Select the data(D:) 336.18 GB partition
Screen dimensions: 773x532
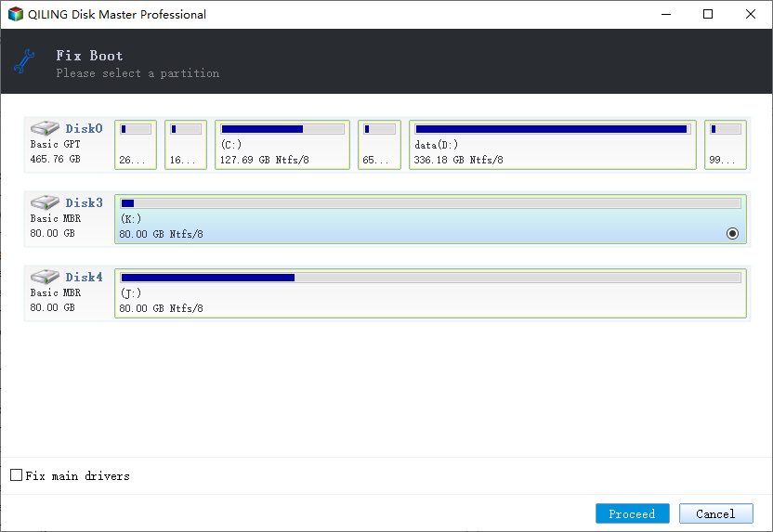pos(553,145)
